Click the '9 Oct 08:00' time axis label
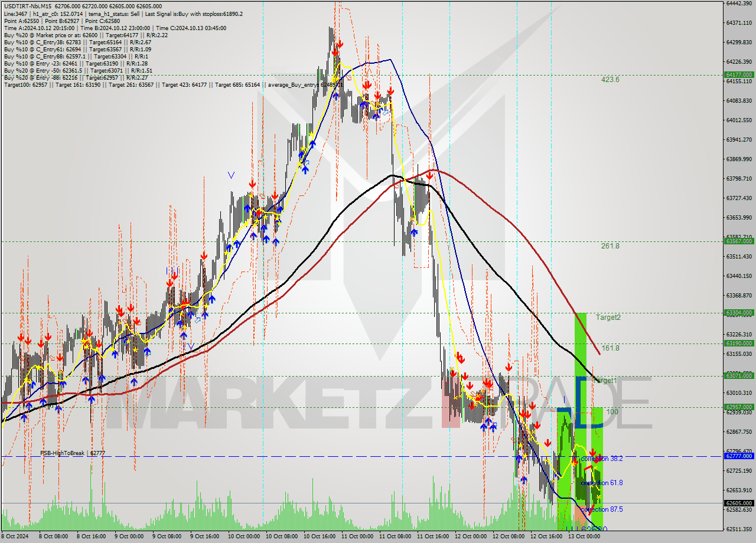756x543 pixels. click(167, 537)
